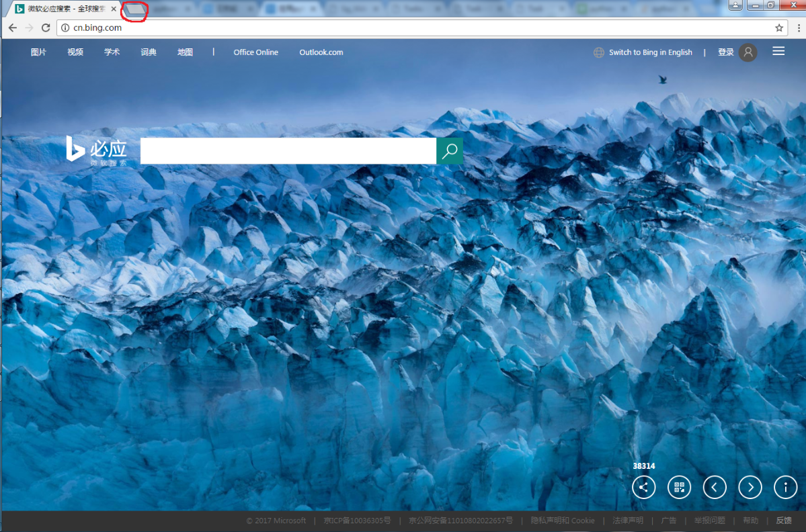Open the share icon on Bing homepage

643,487
